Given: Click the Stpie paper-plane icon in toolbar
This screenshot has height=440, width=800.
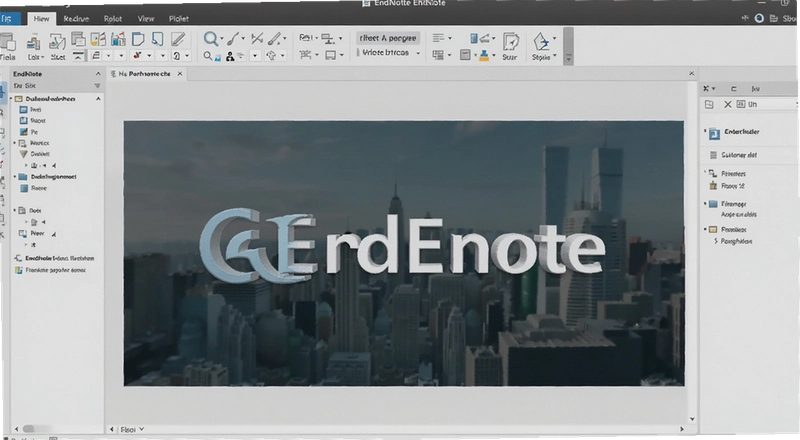Looking at the screenshot, I should point(541,41).
